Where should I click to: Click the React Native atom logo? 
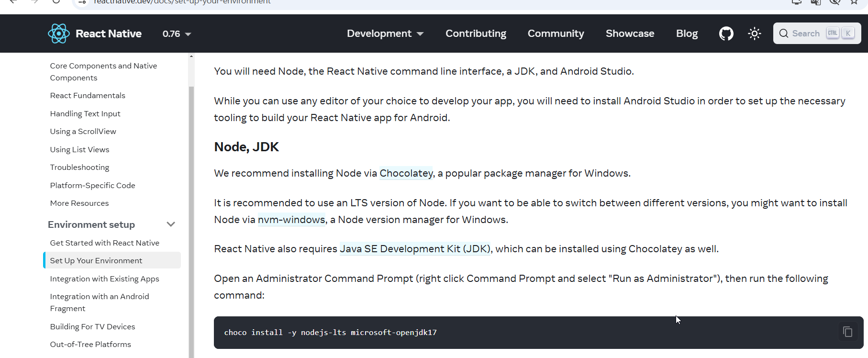(x=58, y=34)
